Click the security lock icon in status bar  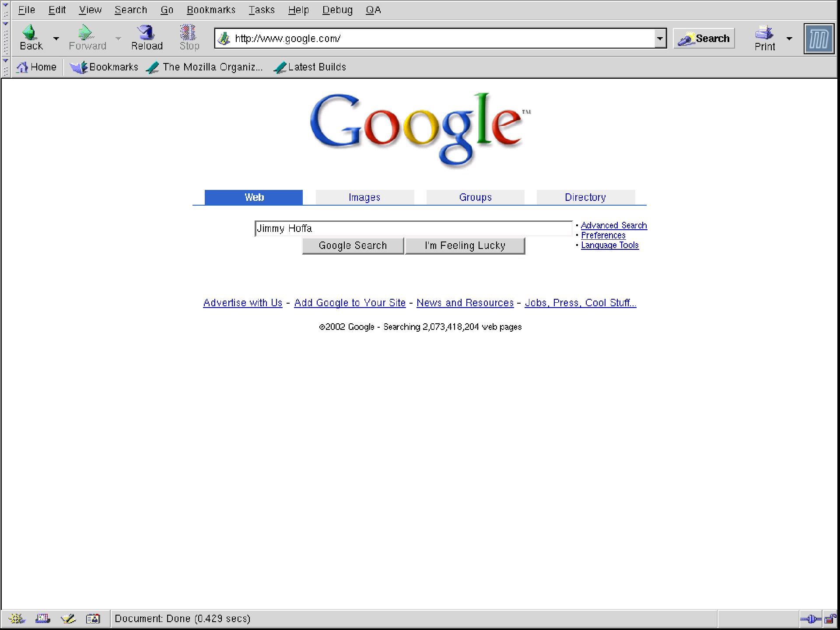[829, 619]
